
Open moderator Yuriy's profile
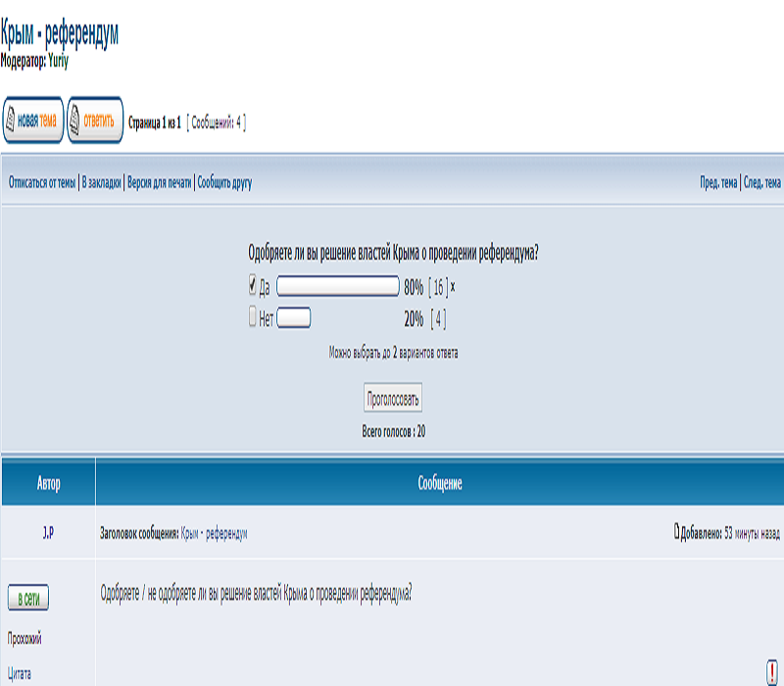click(x=59, y=60)
